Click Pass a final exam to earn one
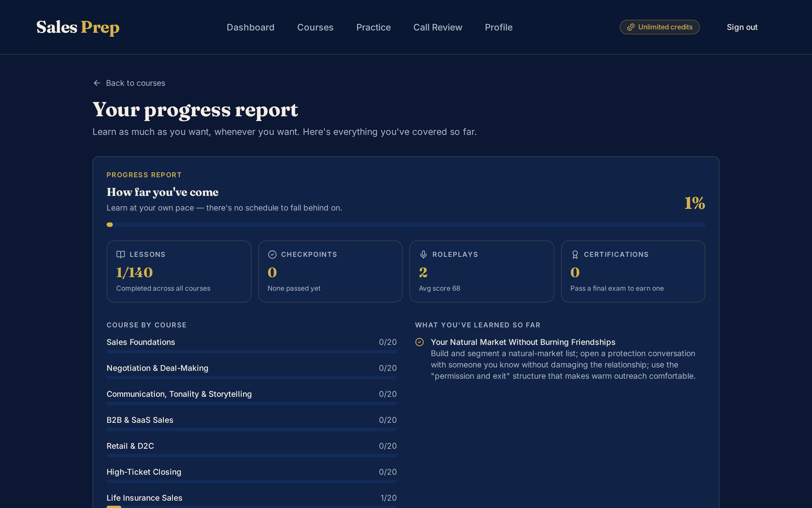This screenshot has height=508, width=812. pyautogui.click(x=617, y=288)
